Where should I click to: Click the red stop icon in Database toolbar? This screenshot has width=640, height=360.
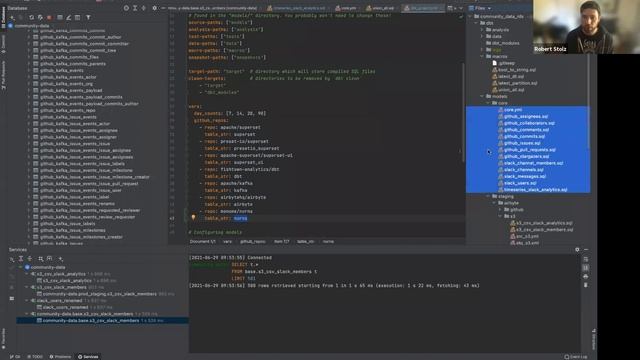49,18
